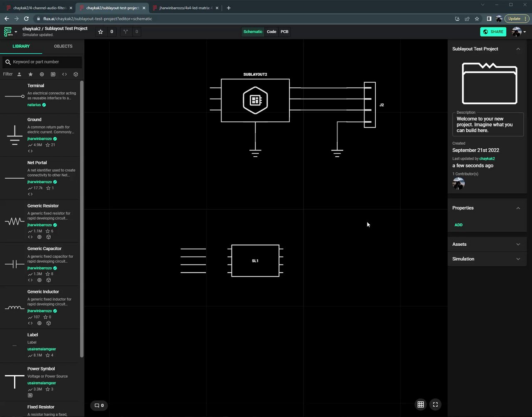This screenshot has width=532, height=417.
Task: Click the fork project icon
Action: click(x=126, y=32)
